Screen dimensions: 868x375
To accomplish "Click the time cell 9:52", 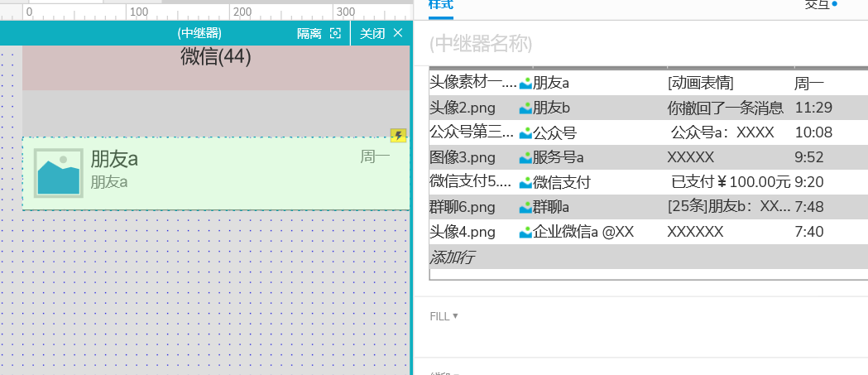I will pos(809,157).
